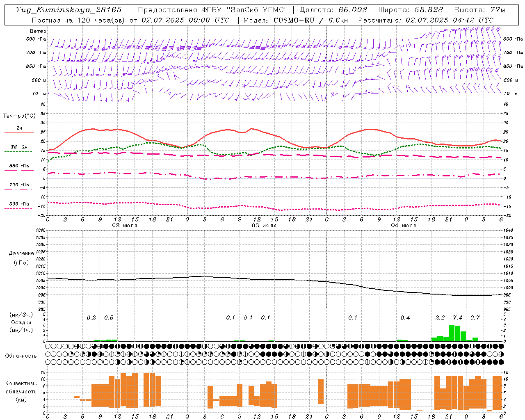The width and height of the screenshot is (525, 420).
Task: Click the Высота: 77м field
Action: pyautogui.click(x=479, y=10)
